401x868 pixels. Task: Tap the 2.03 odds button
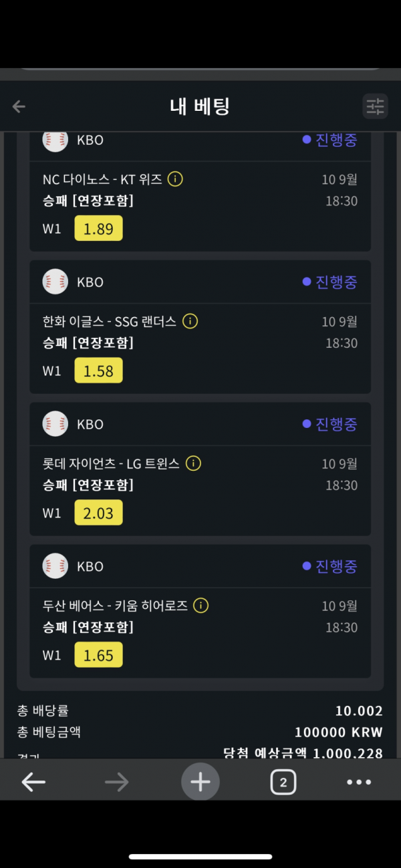point(98,513)
